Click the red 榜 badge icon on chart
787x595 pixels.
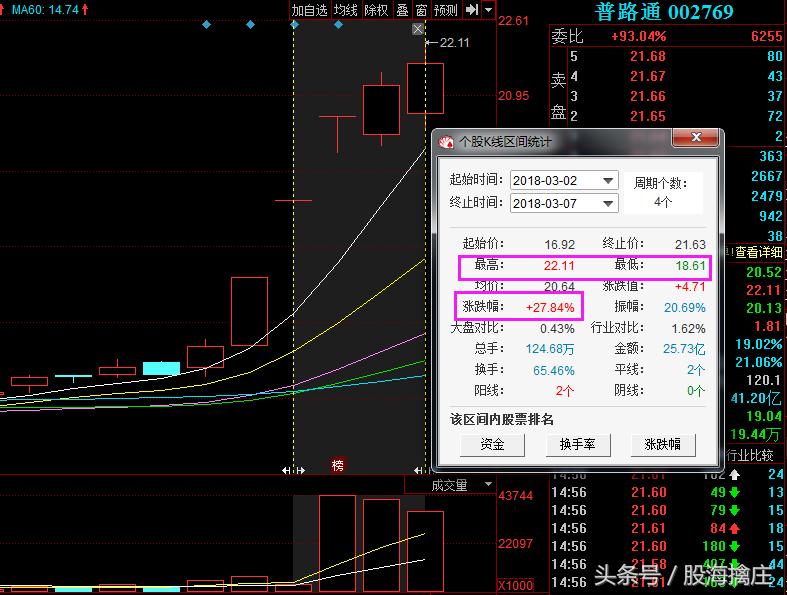[x=338, y=465]
